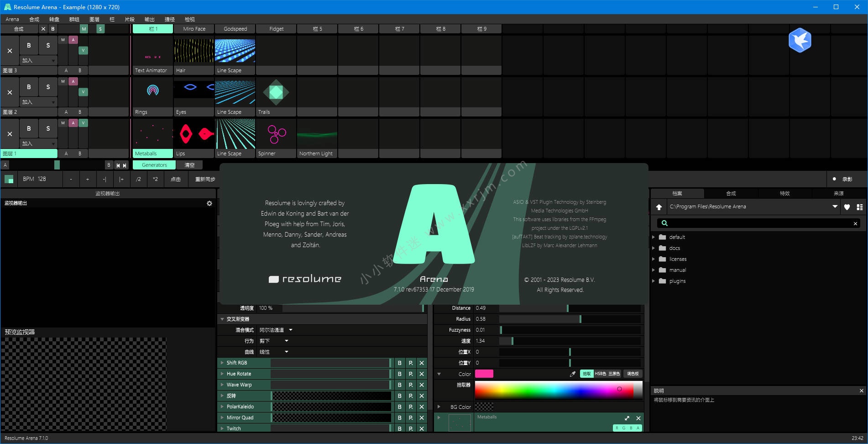Screen dimensions: 868x444
Task: Jump crossfader with skip arrows button
Action: pyautogui.click(x=121, y=165)
